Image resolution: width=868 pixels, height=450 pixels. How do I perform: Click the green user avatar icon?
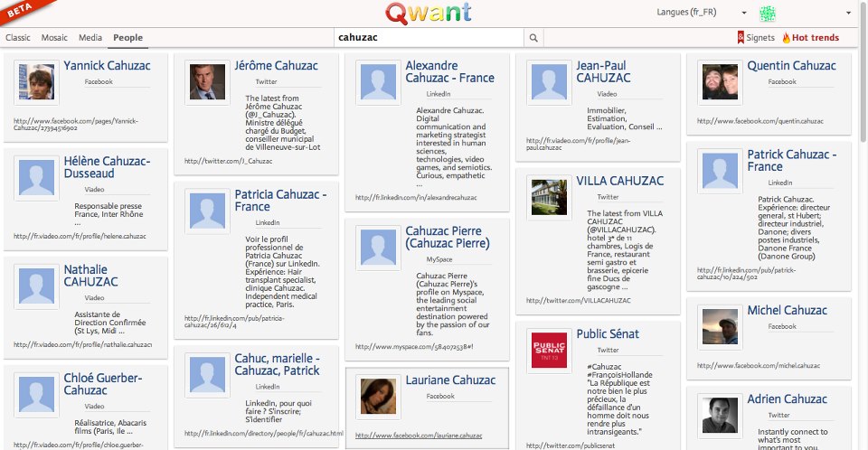[768, 14]
